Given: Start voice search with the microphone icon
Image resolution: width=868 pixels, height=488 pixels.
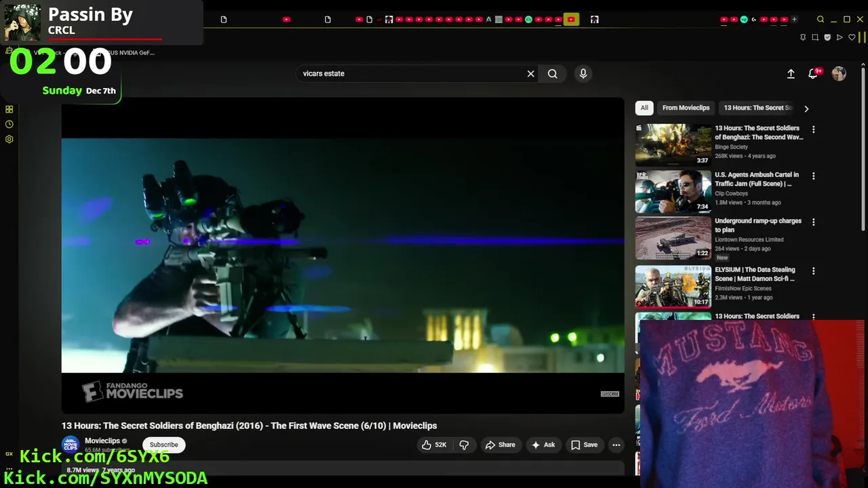Looking at the screenshot, I should pyautogui.click(x=583, y=74).
